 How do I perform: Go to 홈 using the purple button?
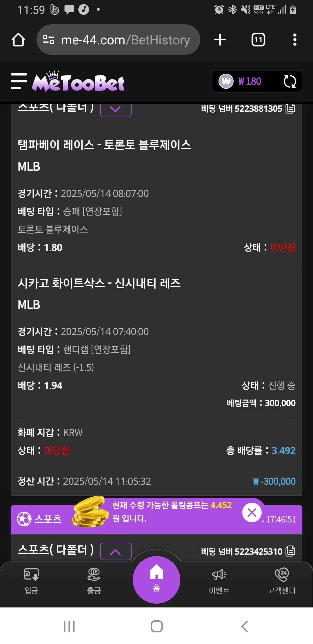pyautogui.click(x=156, y=580)
